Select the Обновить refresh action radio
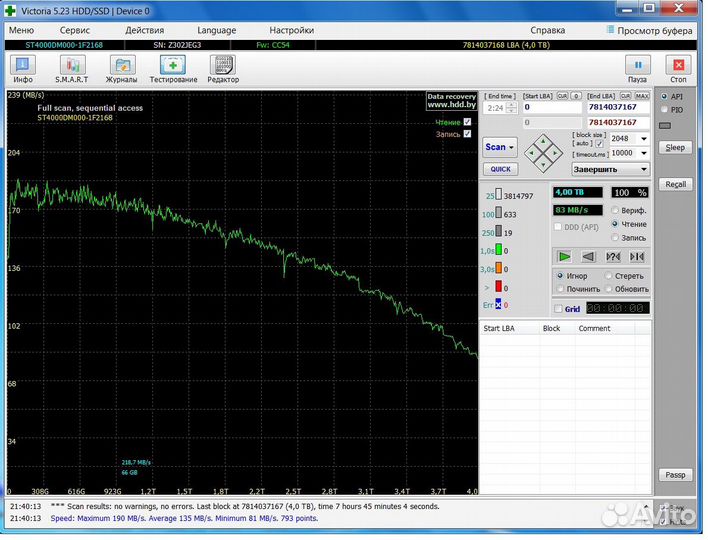 click(x=609, y=288)
